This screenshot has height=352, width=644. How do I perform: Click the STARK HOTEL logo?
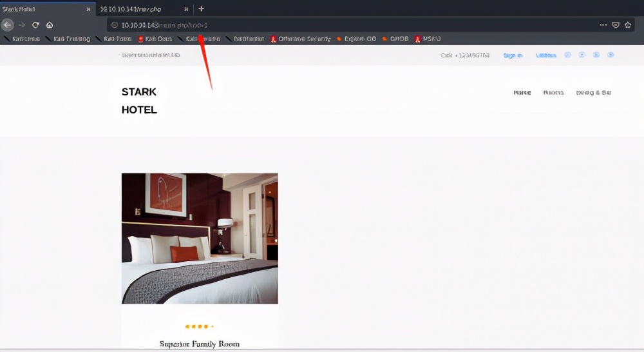point(139,101)
